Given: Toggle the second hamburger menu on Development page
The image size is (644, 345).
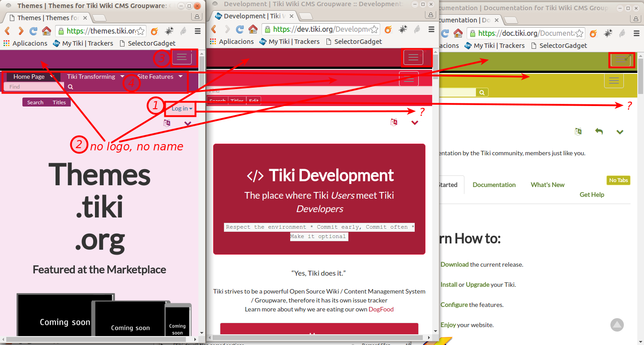Looking at the screenshot, I should [x=408, y=79].
